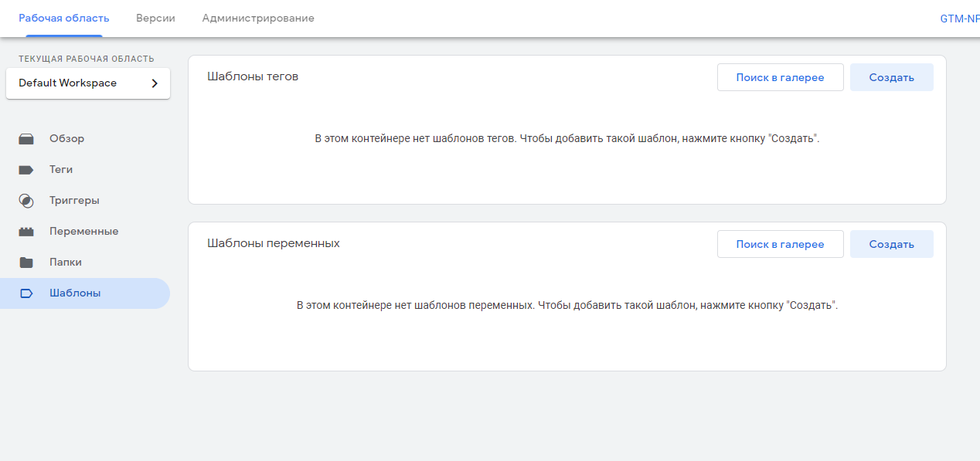Navigate to Папки via its text label

click(x=66, y=263)
